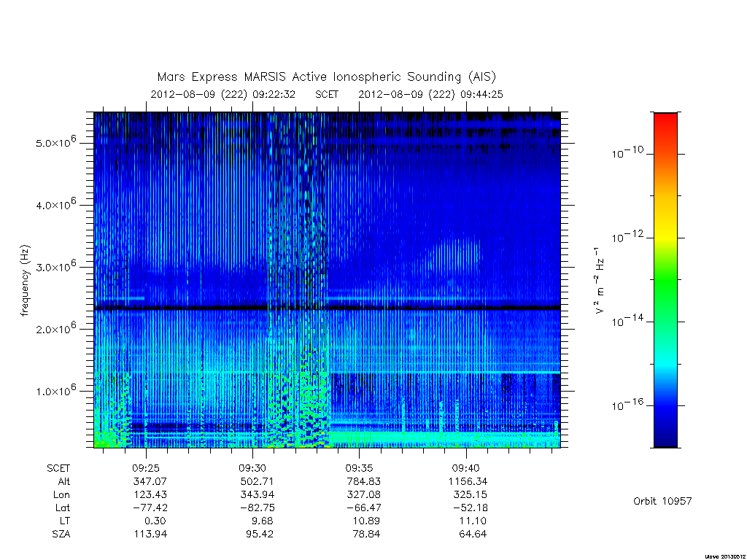
Task: Click altitude value 784.83
Action: pos(363,481)
